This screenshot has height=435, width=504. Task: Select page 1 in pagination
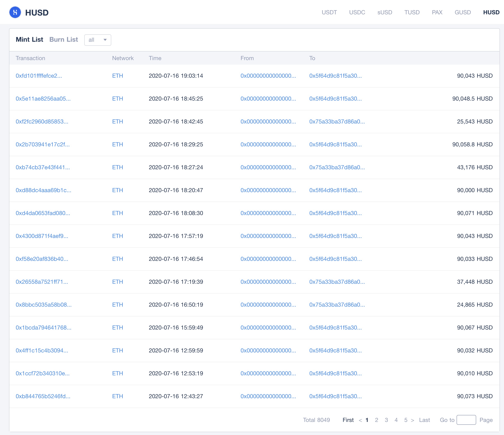point(367,420)
